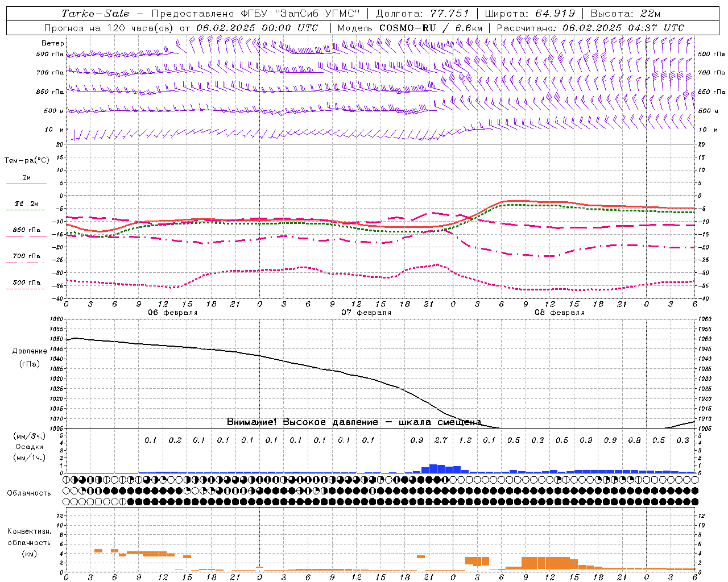Select the Давление axis title
728x582 pixels.
point(30,351)
